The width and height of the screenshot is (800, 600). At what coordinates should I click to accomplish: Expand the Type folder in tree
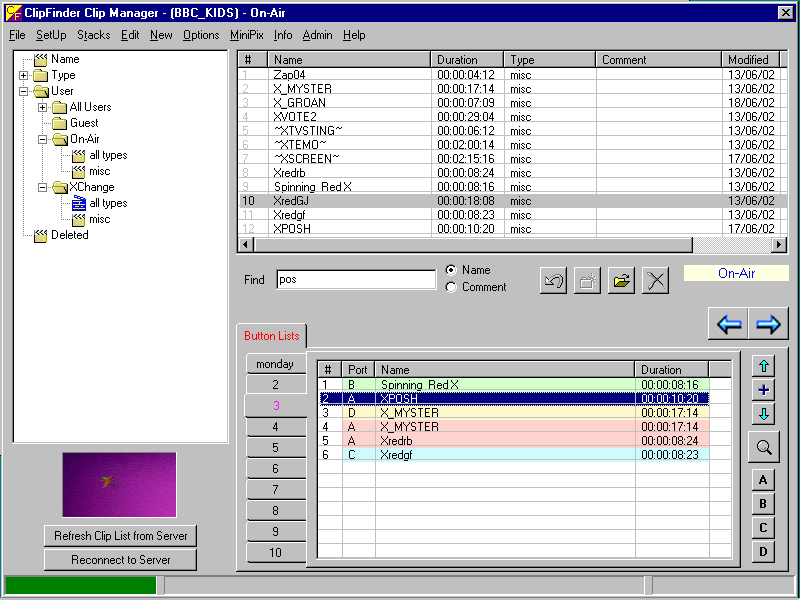[x=24, y=75]
